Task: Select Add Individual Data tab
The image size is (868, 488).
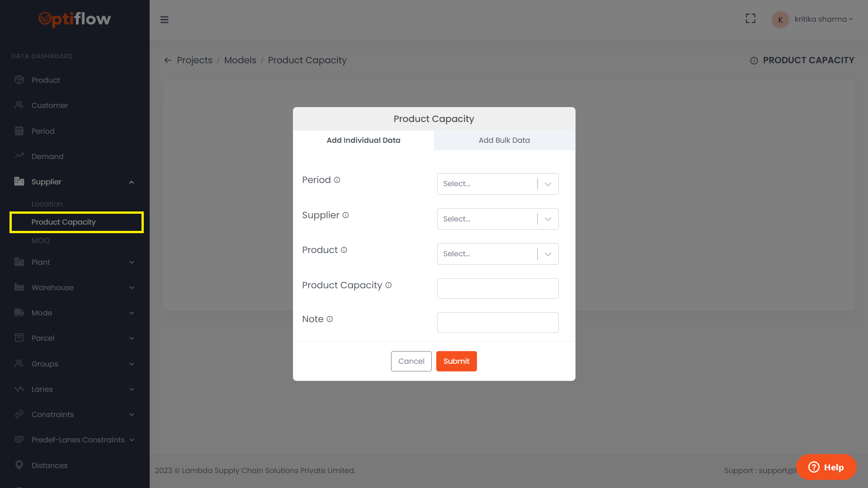Action: pos(363,140)
